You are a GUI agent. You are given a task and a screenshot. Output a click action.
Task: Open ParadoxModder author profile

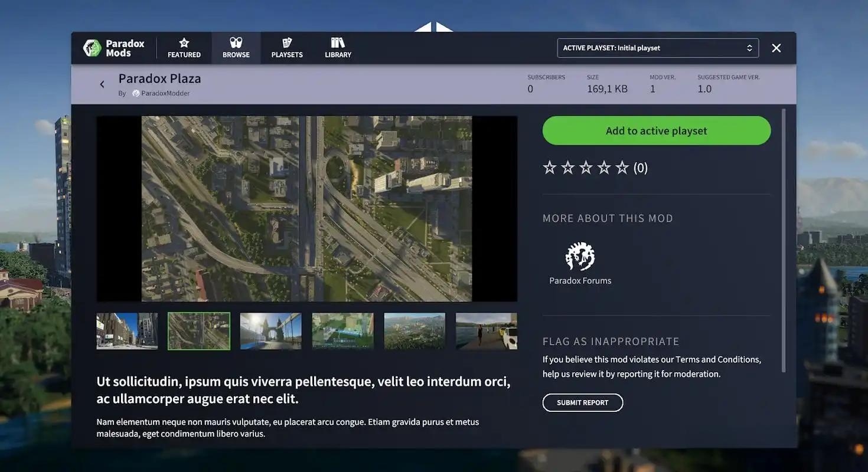165,93
